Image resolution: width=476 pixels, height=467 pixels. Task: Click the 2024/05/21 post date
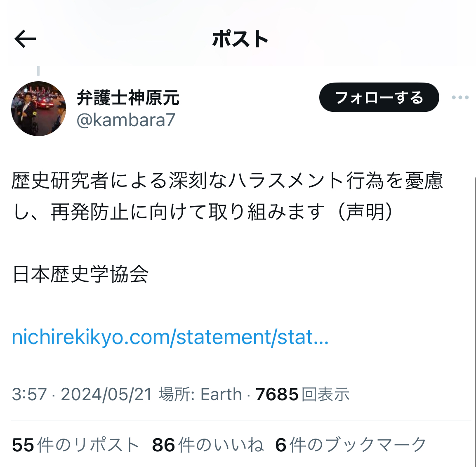[106, 394]
